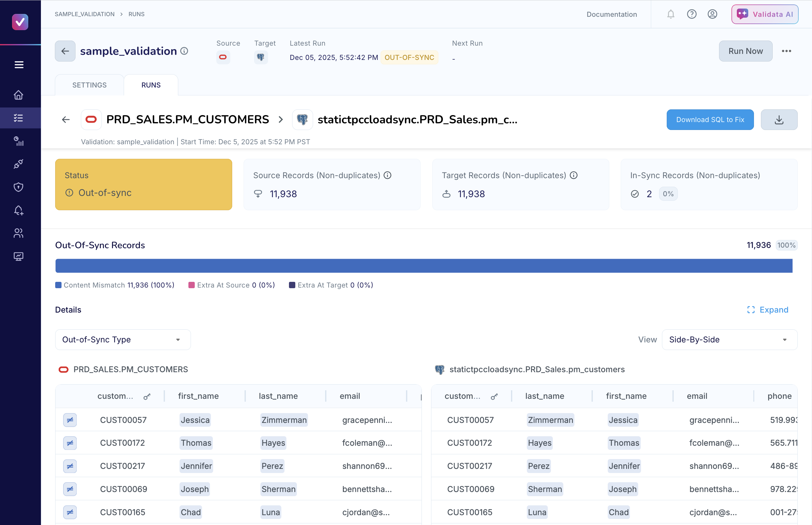Open Alerts via the bell-plus sidebar icon
The height and width of the screenshot is (525, 812).
[x=19, y=210]
